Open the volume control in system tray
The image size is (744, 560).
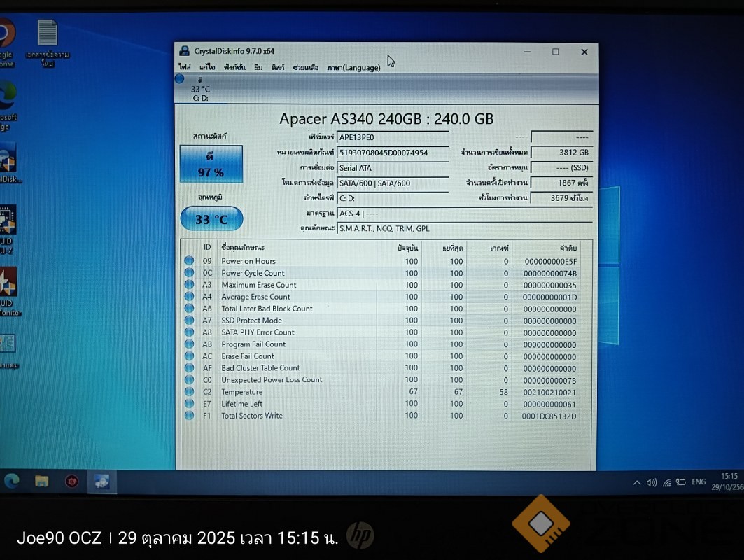coord(652,482)
